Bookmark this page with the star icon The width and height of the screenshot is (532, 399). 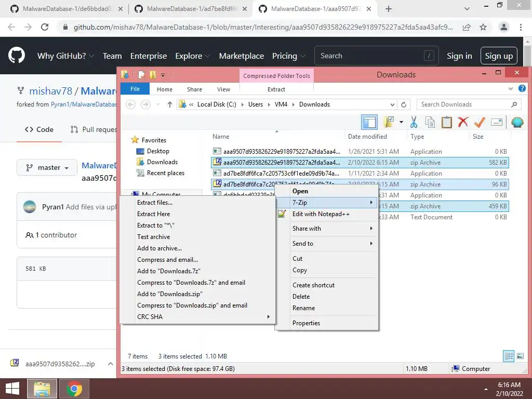point(483,27)
